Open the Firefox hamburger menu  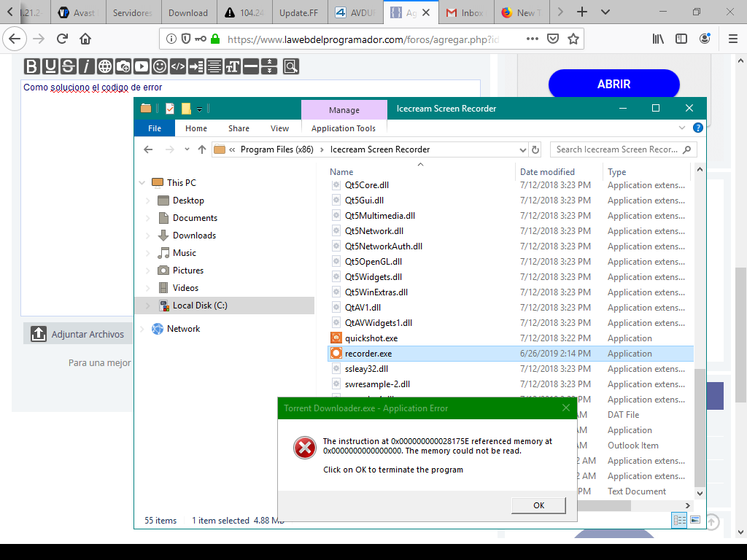coord(733,39)
